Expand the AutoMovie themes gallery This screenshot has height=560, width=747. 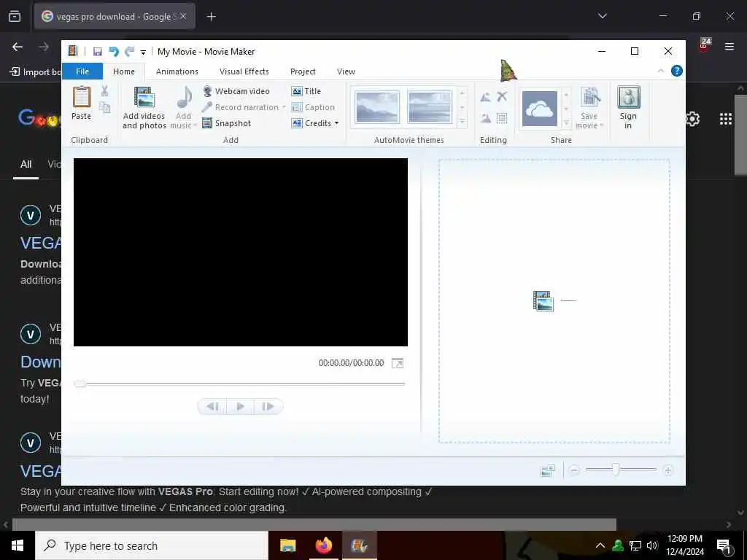[462, 122]
